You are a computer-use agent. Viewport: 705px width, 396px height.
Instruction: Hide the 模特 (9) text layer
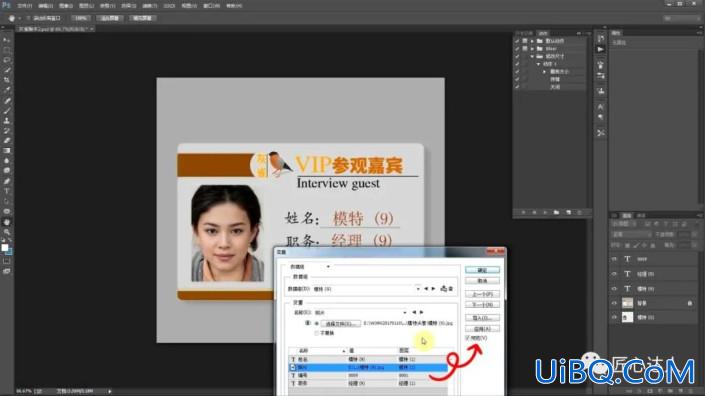614,289
